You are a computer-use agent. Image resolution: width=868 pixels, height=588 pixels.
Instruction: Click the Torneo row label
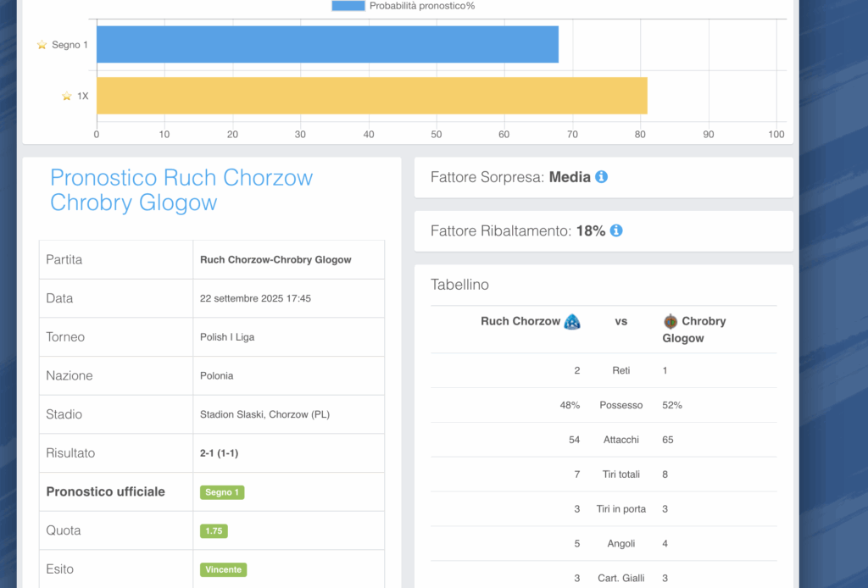click(x=65, y=337)
